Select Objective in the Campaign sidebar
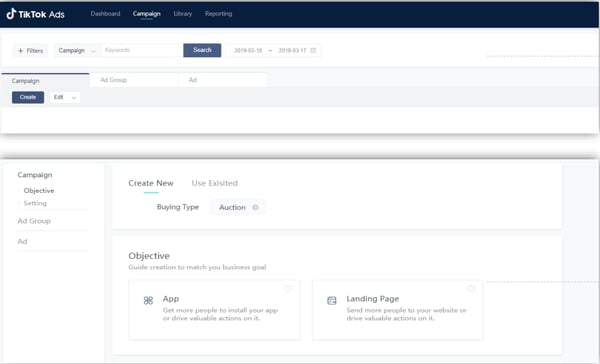 pos(39,191)
